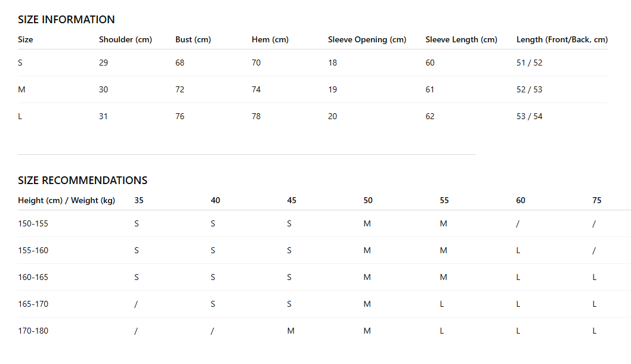Viewport: 631px width, 364px height.
Task: Select the 50 kg weight column header
Action: pyautogui.click(x=368, y=201)
